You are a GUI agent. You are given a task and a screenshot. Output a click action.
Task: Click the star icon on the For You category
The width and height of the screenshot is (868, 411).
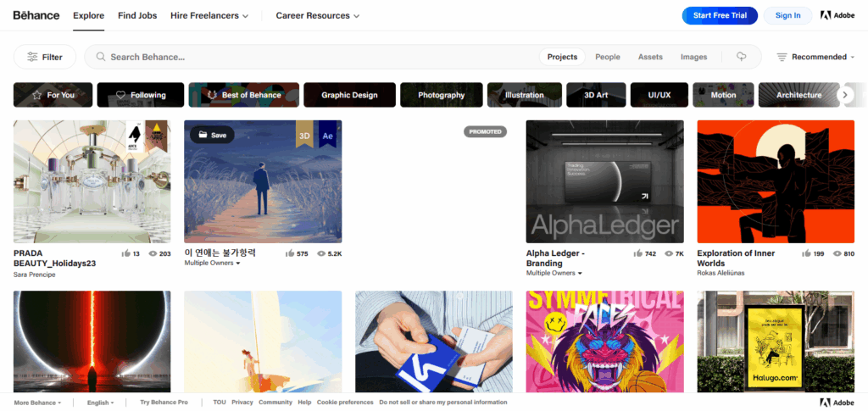pos(37,95)
